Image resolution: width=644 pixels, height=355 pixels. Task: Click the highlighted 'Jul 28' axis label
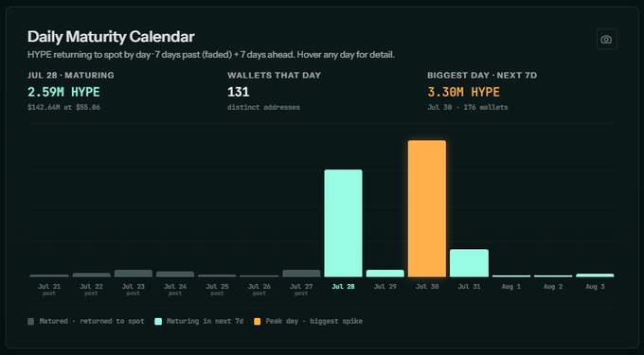pyautogui.click(x=344, y=287)
